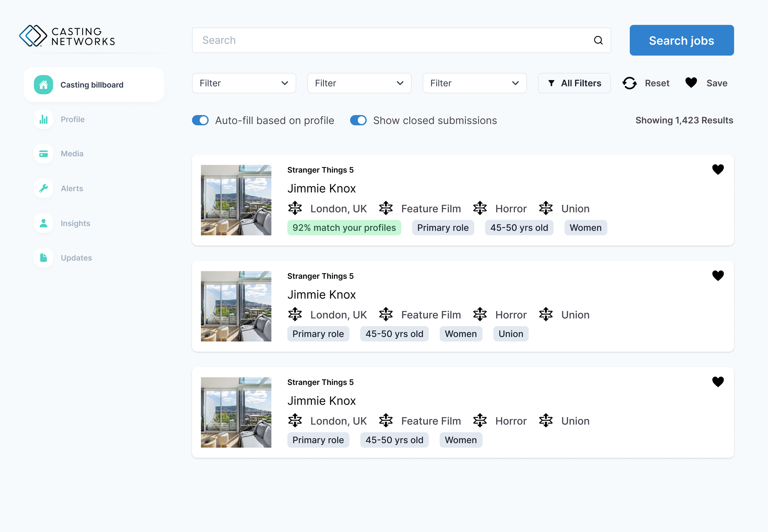Image resolution: width=768 pixels, height=532 pixels.
Task: Favorite the first Jimmie Knox listing heart
Action: click(718, 169)
